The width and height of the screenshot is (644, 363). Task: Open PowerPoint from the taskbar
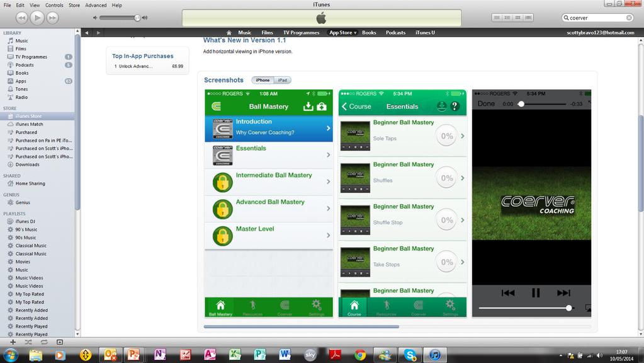pos(135,355)
